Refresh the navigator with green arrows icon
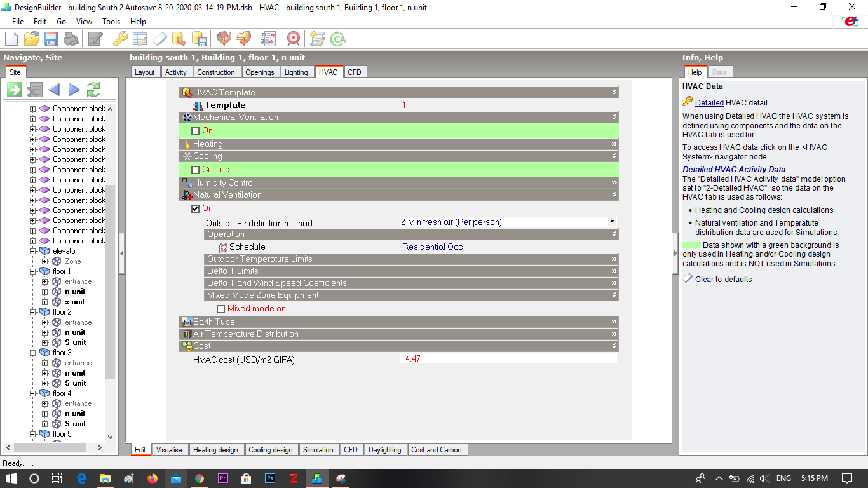 click(93, 90)
